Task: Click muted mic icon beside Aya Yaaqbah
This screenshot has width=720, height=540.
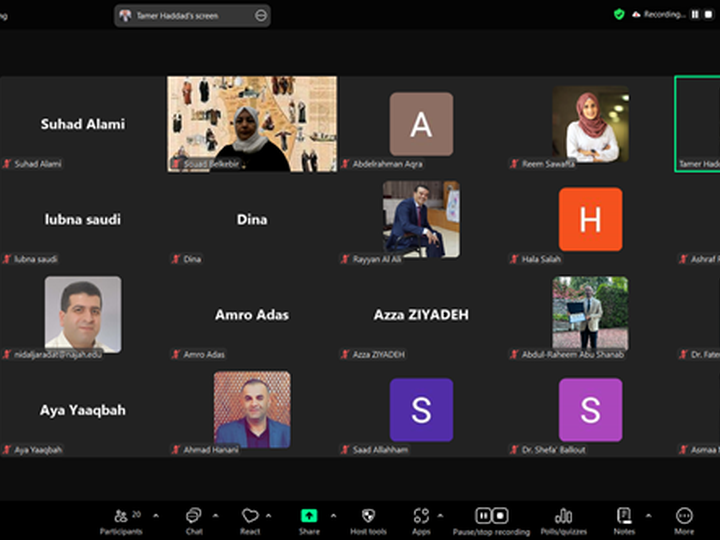Action: tap(6, 450)
